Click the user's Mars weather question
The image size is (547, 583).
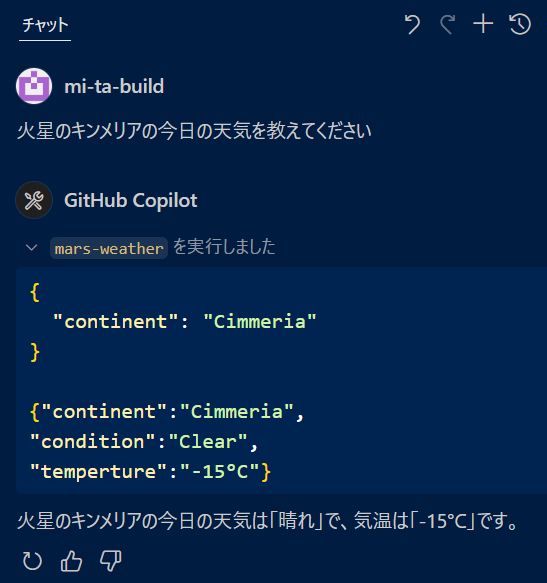194,131
